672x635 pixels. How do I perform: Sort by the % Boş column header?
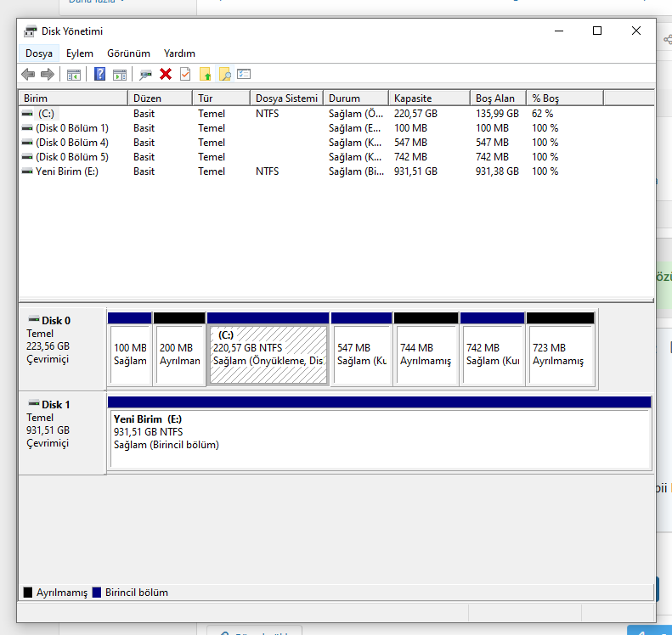tap(565, 98)
